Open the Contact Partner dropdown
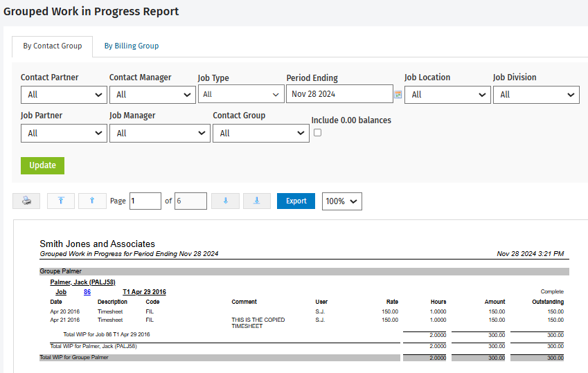Screen dimensions: 588x373 click(64, 95)
